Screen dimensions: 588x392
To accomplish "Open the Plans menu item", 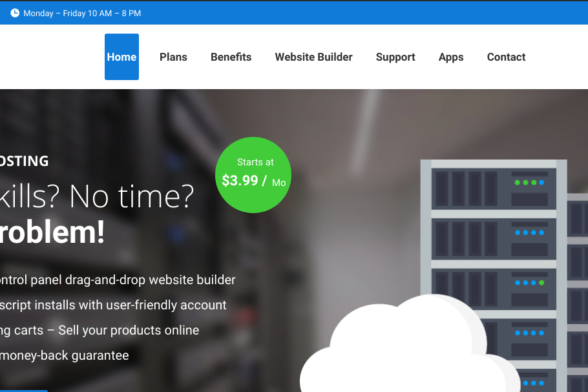I will tap(173, 57).
